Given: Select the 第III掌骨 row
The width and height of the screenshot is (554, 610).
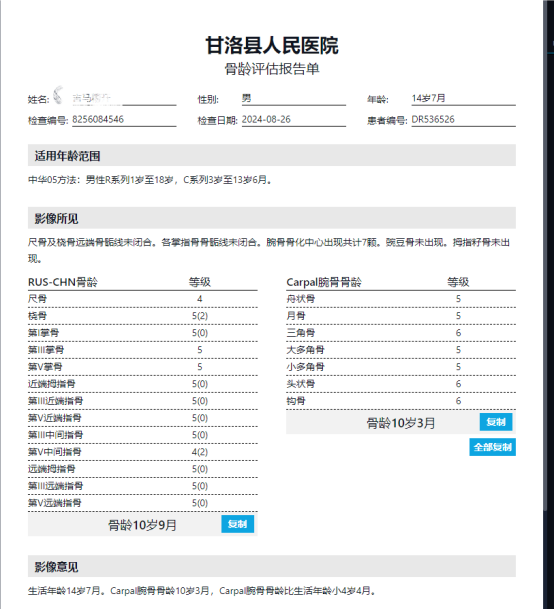Looking at the screenshot, I should [143, 350].
